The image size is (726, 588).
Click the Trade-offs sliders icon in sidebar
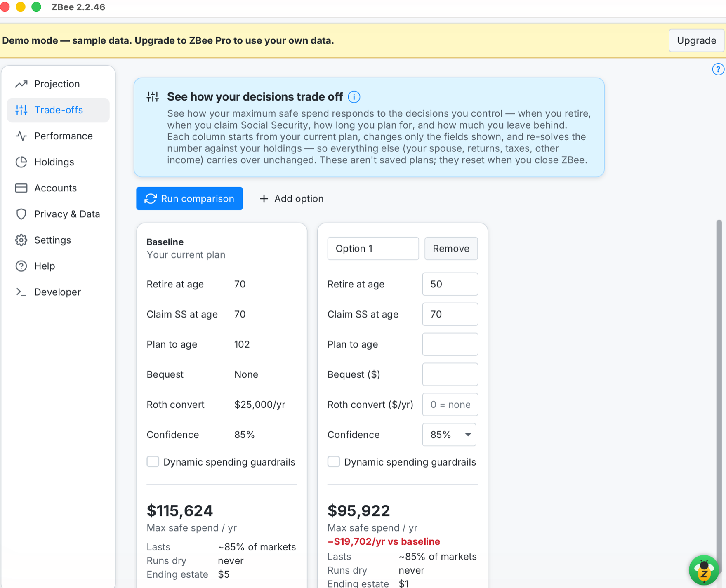pyautogui.click(x=21, y=110)
